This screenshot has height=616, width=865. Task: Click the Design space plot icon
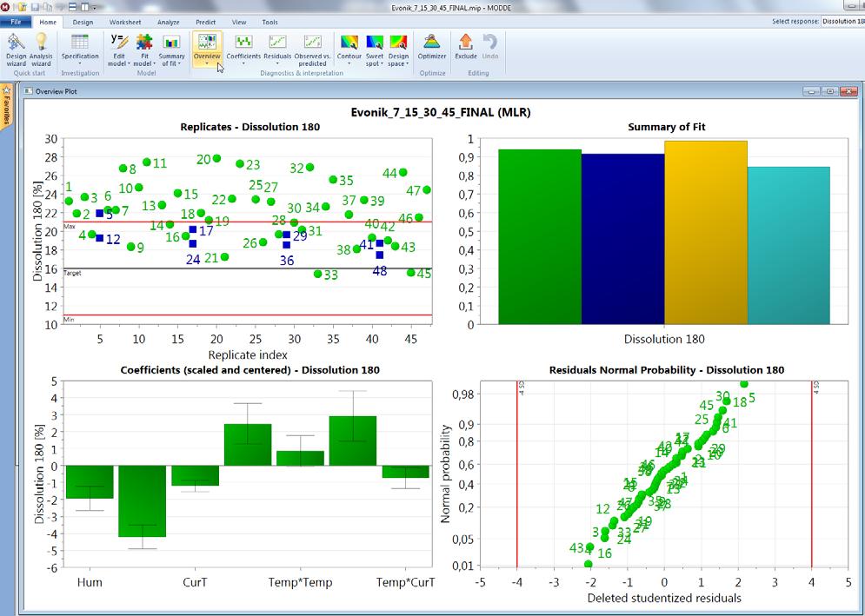[x=398, y=42]
